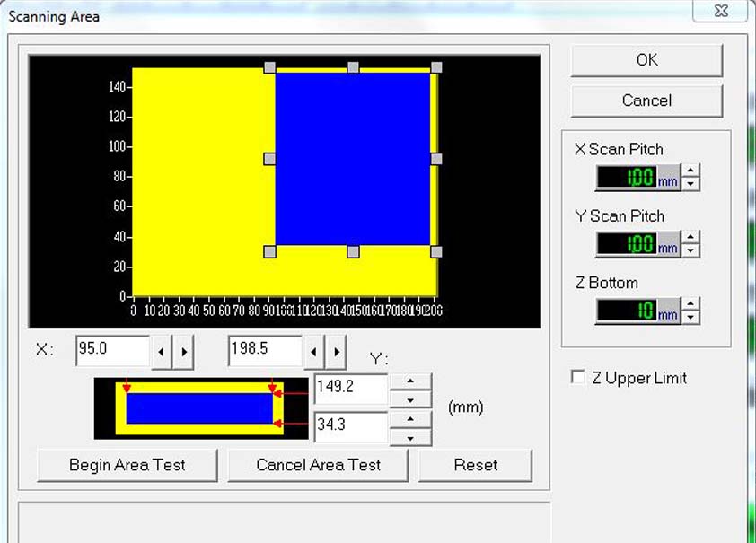Decrease Z Bottom value with down arrow
The image size is (756, 543).
(691, 317)
